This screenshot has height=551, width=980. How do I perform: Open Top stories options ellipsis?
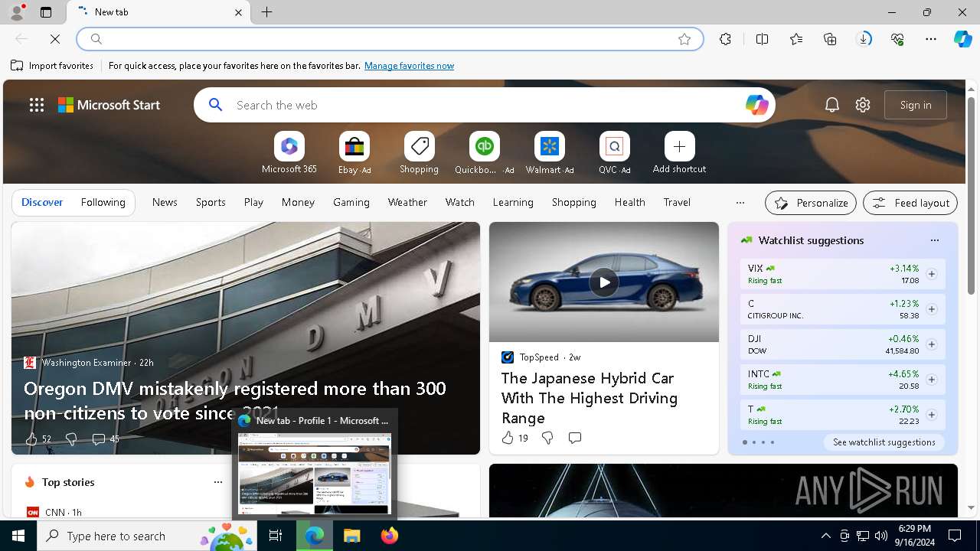coord(218,482)
